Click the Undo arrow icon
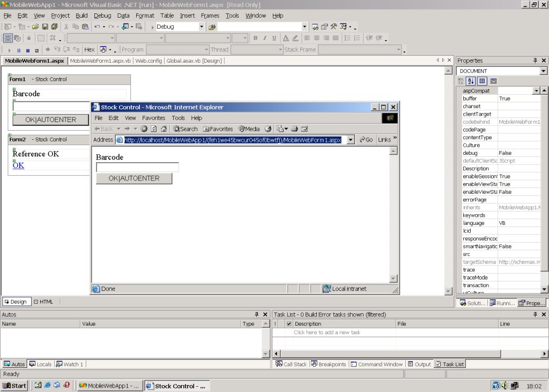 (97, 27)
